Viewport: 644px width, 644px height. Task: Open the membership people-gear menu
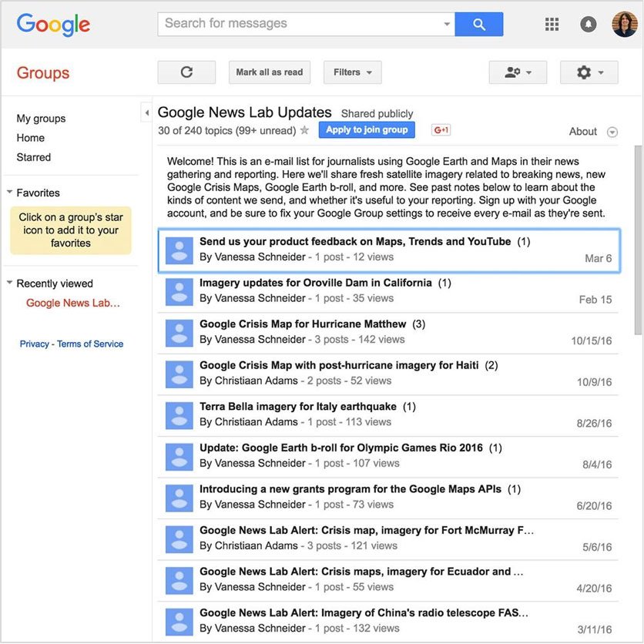pos(518,72)
